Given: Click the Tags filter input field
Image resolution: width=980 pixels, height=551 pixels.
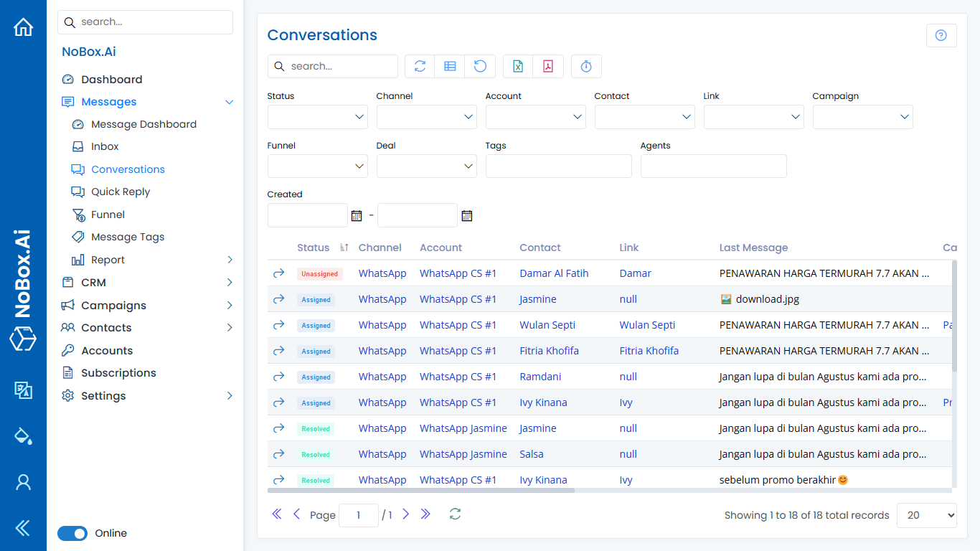Looking at the screenshot, I should tap(558, 166).
